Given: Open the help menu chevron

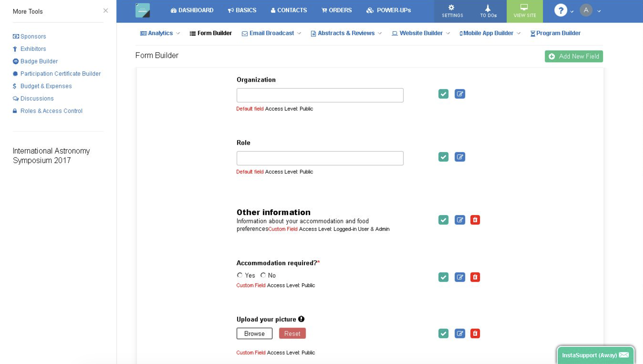Looking at the screenshot, I should [572, 11].
